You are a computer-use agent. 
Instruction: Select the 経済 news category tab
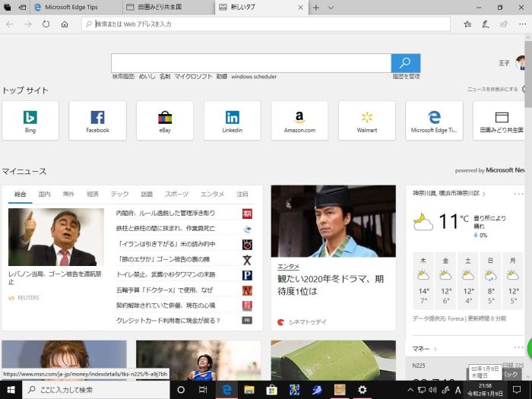click(x=93, y=195)
